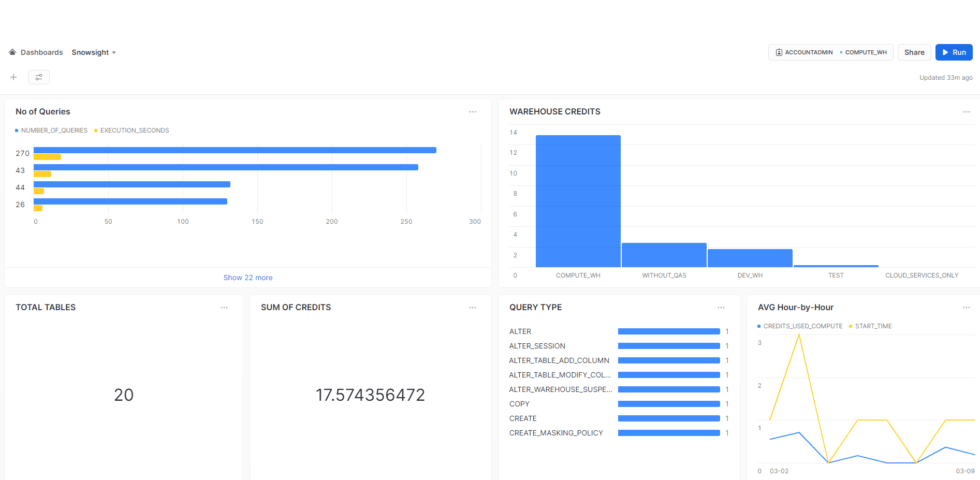
Task: Open No of Queries tile options menu
Action: point(472,112)
